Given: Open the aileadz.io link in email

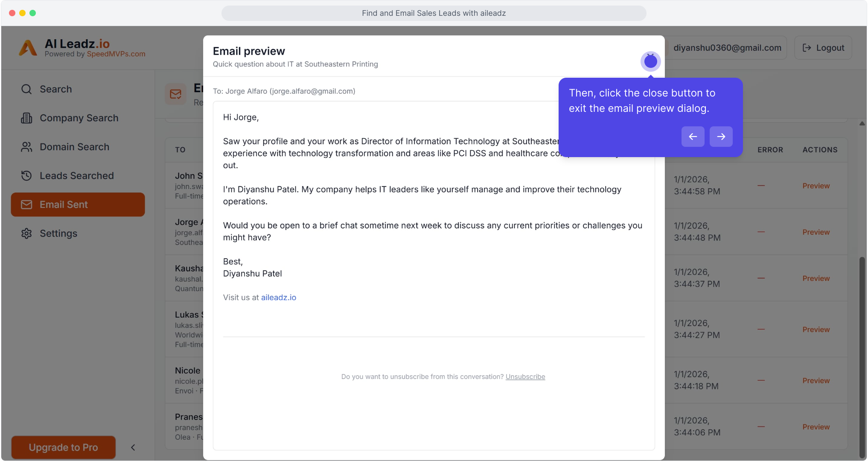Looking at the screenshot, I should click(278, 298).
